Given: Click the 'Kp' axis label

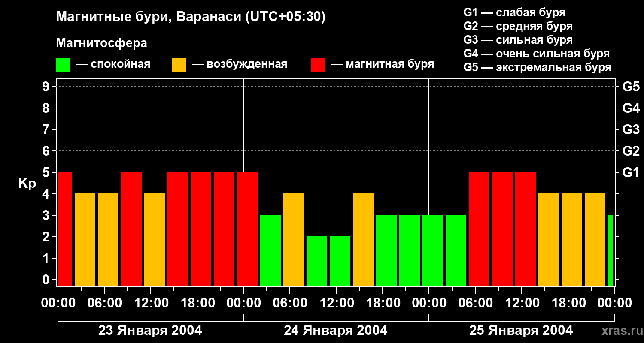Looking at the screenshot, I should pyautogui.click(x=27, y=184).
